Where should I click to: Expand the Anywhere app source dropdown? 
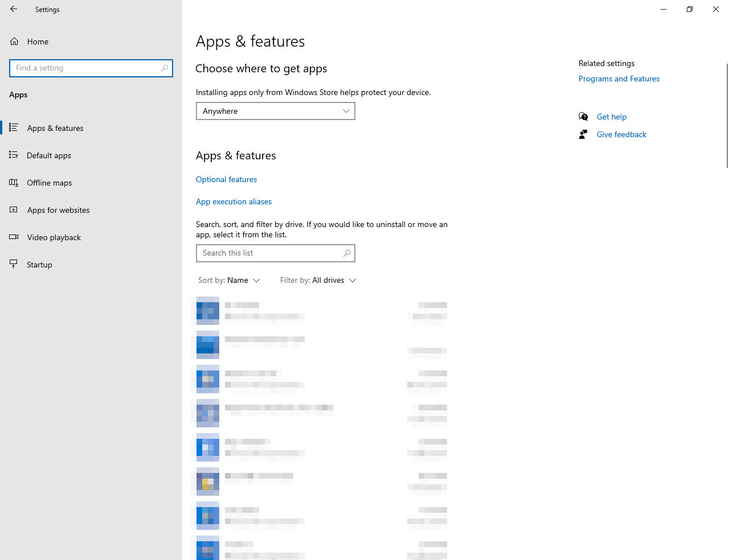[276, 111]
